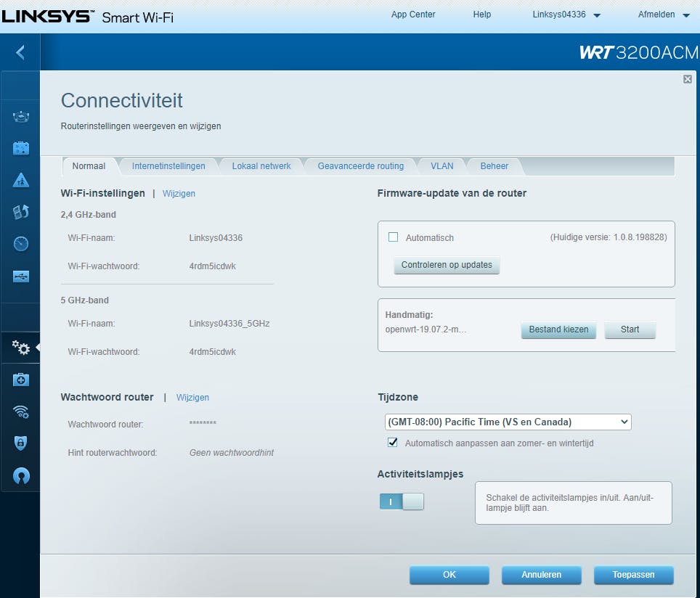Screen dimensions: 700x598
Task: Click the Geen wachtwoordhint text
Action: pos(231,453)
